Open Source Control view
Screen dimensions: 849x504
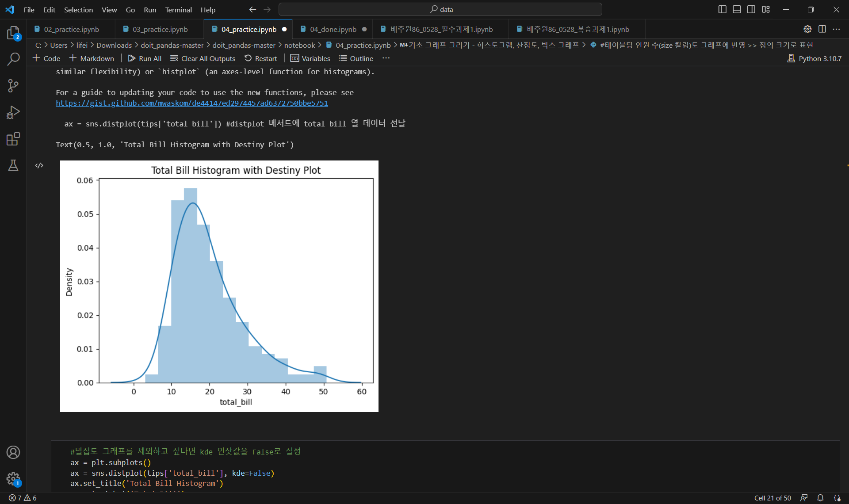[13, 86]
